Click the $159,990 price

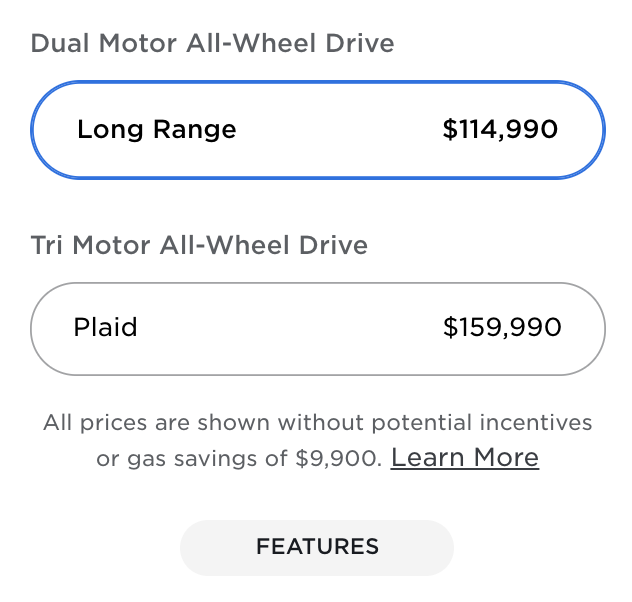pos(502,328)
